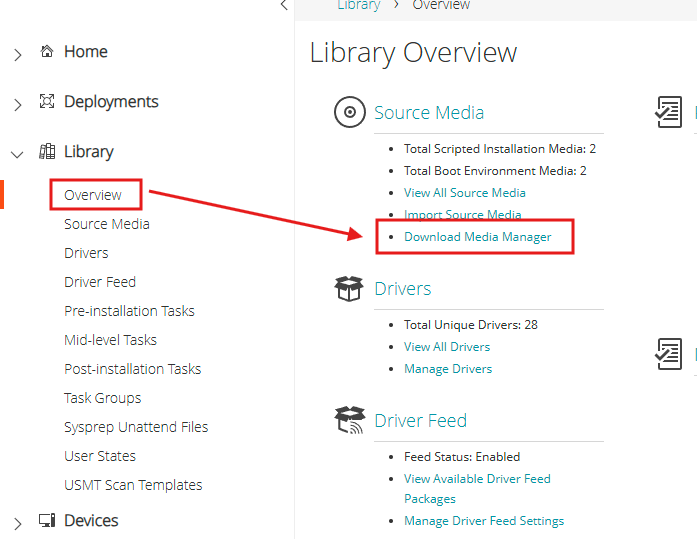Click the Deployments icon in sidebar
The height and width of the screenshot is (539, 697).
(x=46, y=102)
